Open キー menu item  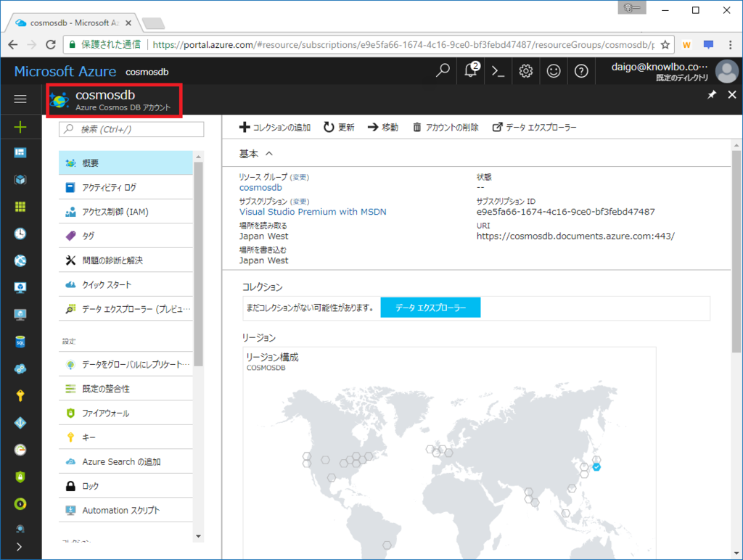tap(126, 437)
